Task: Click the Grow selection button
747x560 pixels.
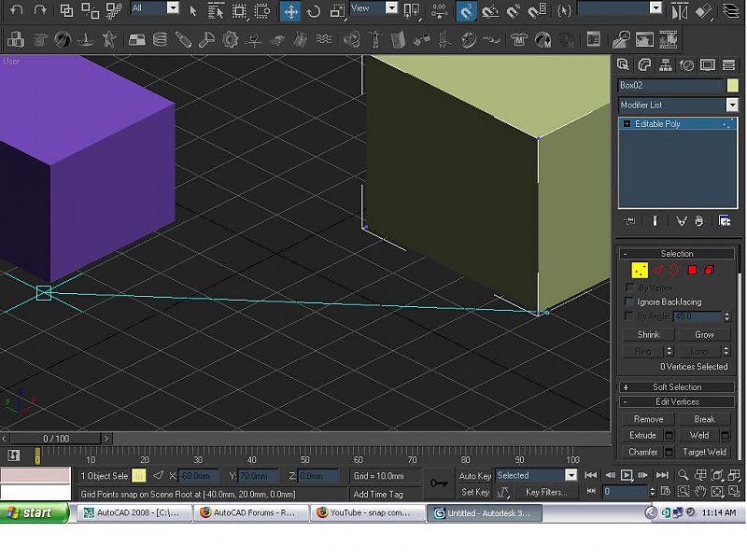Action: tap(704, 334)
